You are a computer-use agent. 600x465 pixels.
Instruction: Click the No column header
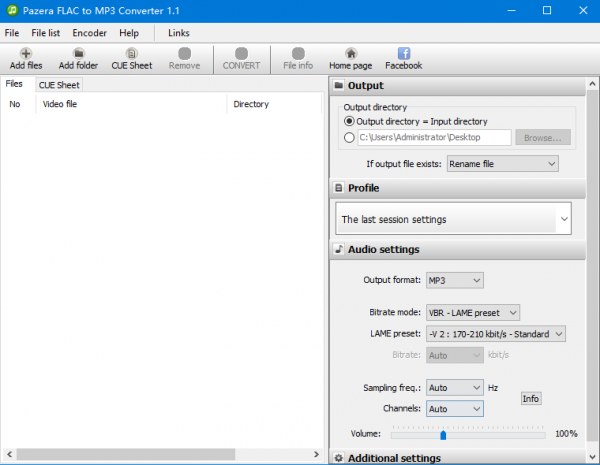pos(18,104)
